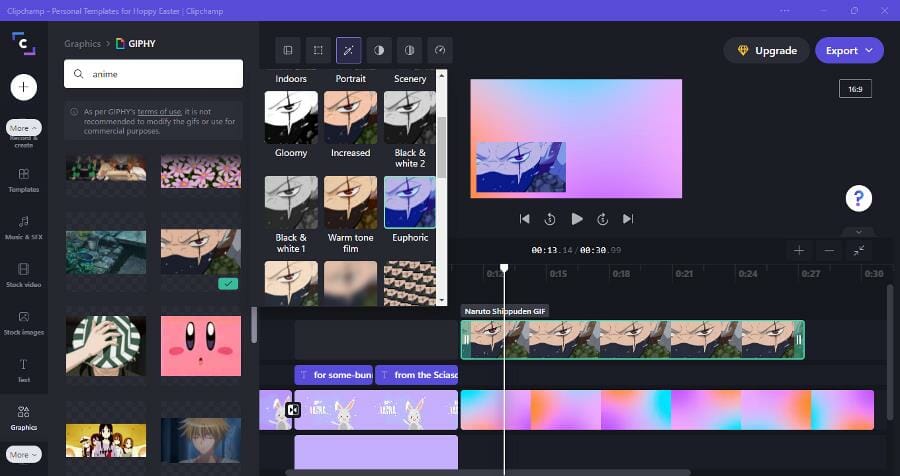Screen dimensions: 900x476
Task: Click the timeline horizontal scrollbar
Action: [x=488, y=473]
